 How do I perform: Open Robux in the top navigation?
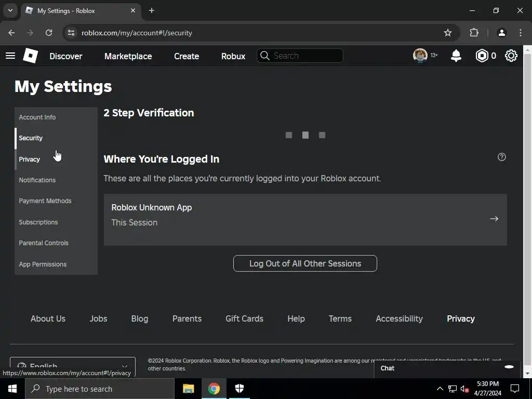point(233,56)
